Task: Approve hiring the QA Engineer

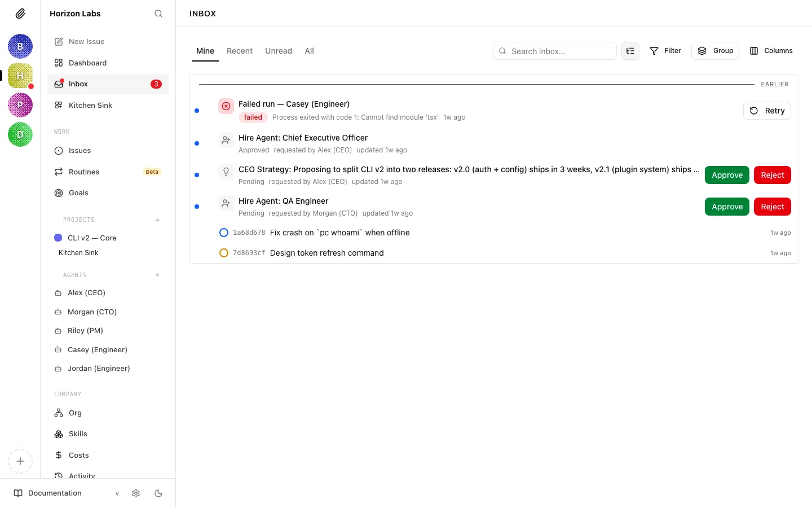Action: click(x=727, y=207)
